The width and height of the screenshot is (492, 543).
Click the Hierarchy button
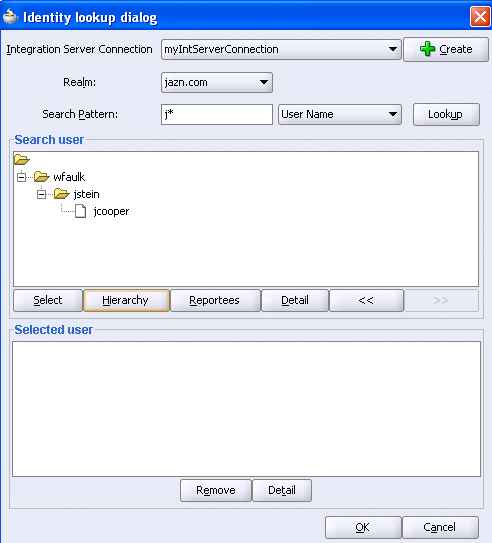click(x=126, y=301)
